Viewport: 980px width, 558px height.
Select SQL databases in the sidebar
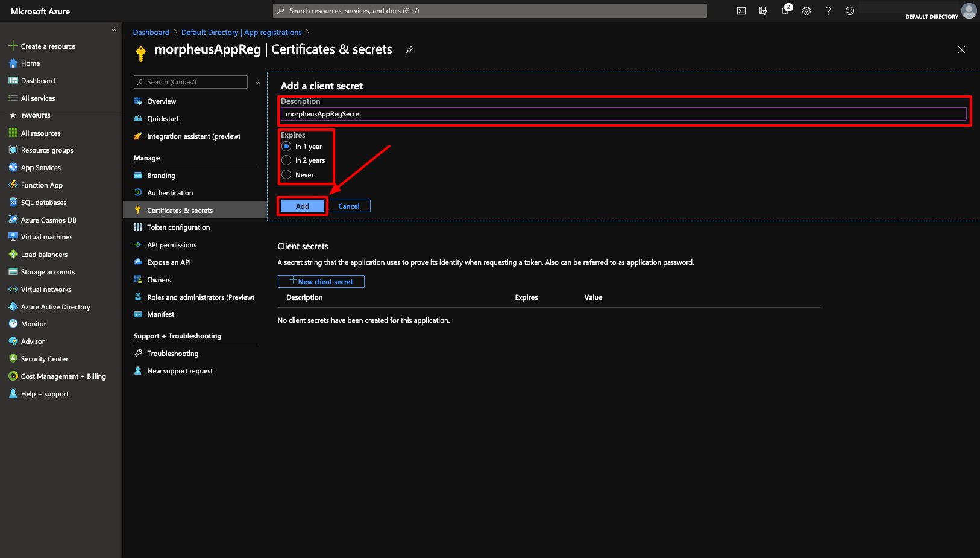tap(44, 202)
